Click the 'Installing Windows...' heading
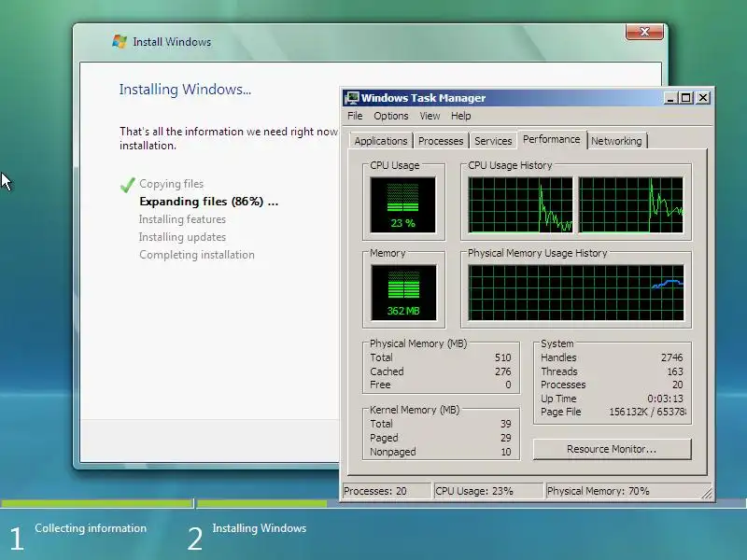The width and height of the screenshot is (747, 560). 185,90
